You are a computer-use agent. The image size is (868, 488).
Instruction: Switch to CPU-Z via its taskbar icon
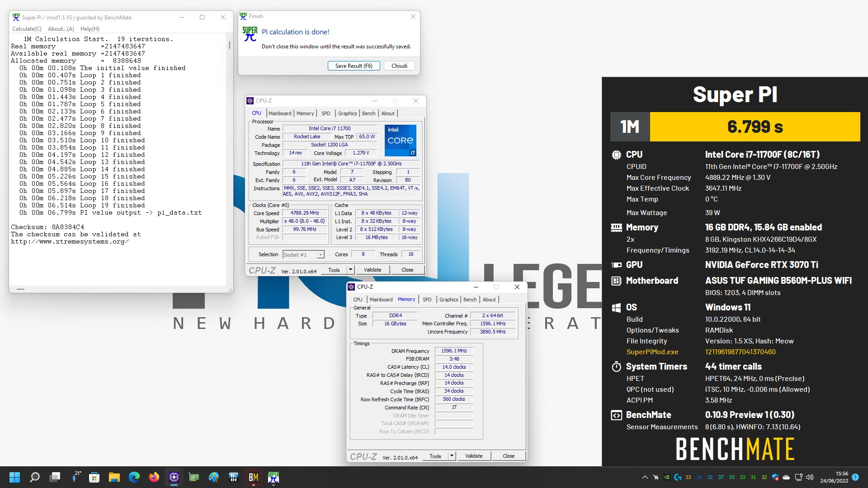pyautogui.click(x=174, y=477)
